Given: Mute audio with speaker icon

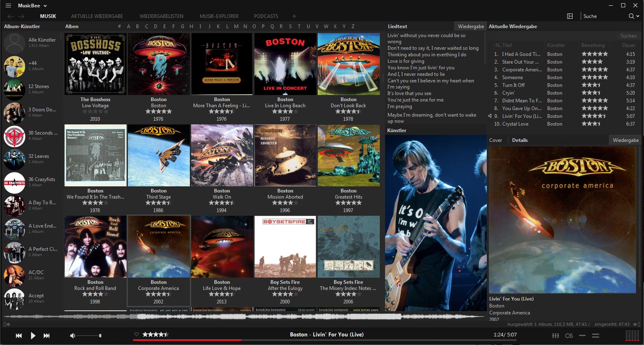Looking at the screenshot, I should 72,336.
